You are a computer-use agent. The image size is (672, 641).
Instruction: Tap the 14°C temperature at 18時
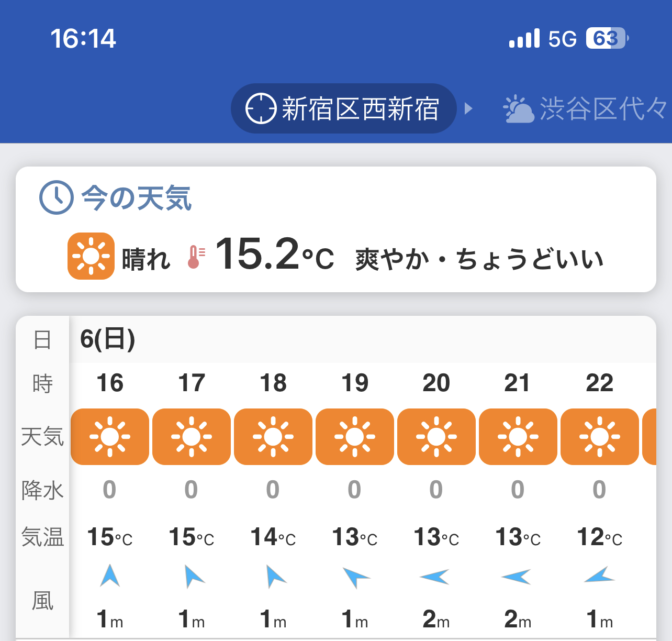tap(273, 537)
